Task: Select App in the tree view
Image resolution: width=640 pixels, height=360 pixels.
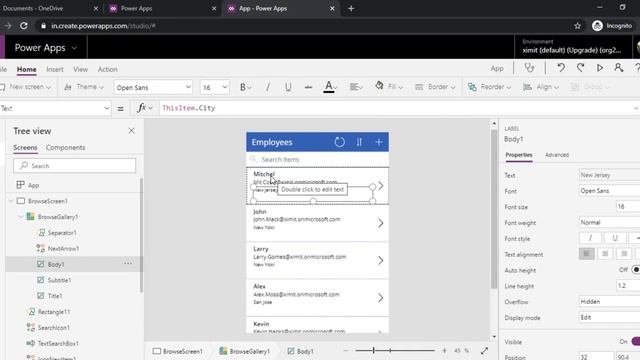Action: coord(33,185)
